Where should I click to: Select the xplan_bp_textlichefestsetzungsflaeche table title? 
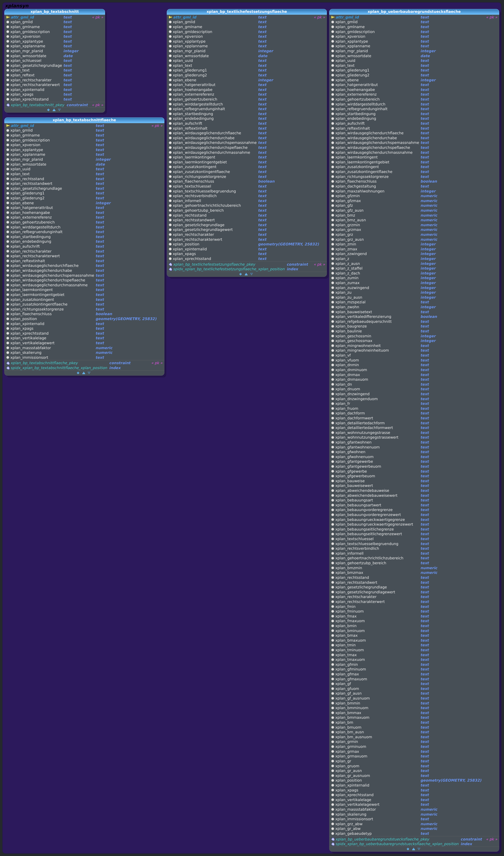(x=247, y=12)
